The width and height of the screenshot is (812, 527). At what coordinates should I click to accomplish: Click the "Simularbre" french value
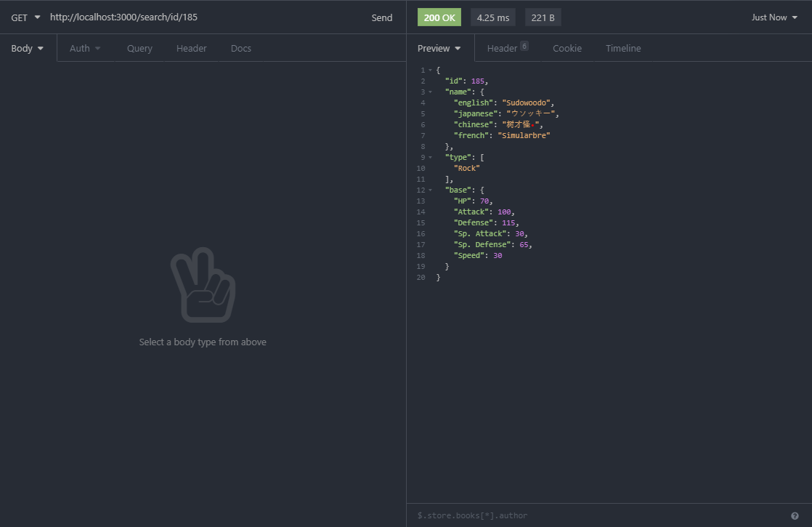tap(524, 135)
